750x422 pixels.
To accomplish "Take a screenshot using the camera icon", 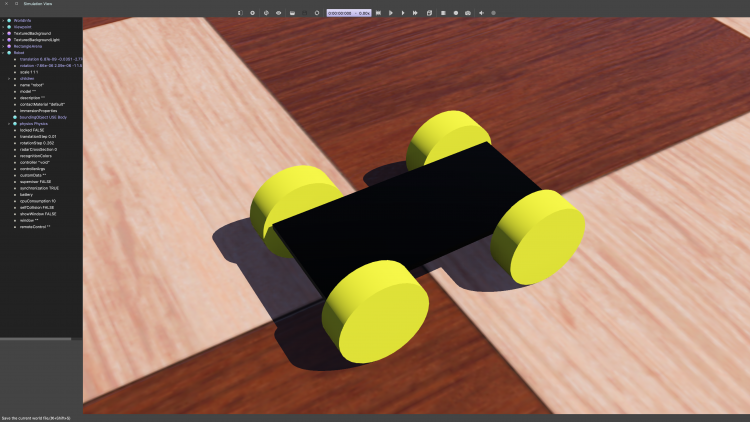I will point(468,13).
